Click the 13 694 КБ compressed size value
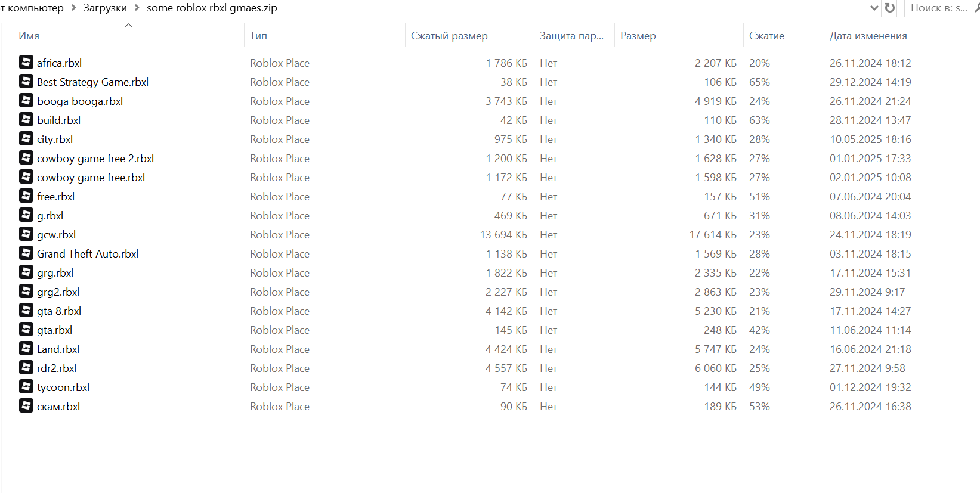Image resolution: width=980 pixels, height=493 pixels. pyautogui.click(x=503, y=234)
